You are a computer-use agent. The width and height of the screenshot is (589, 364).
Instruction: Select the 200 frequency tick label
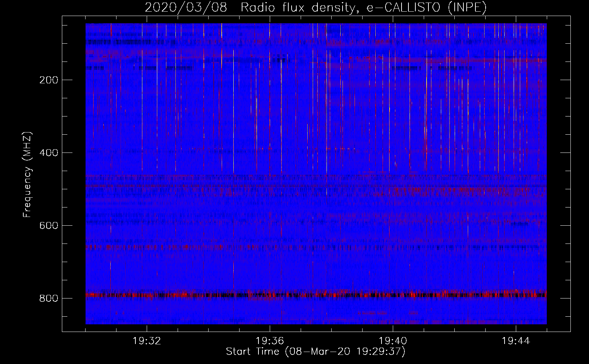click(x=49, y=80)
